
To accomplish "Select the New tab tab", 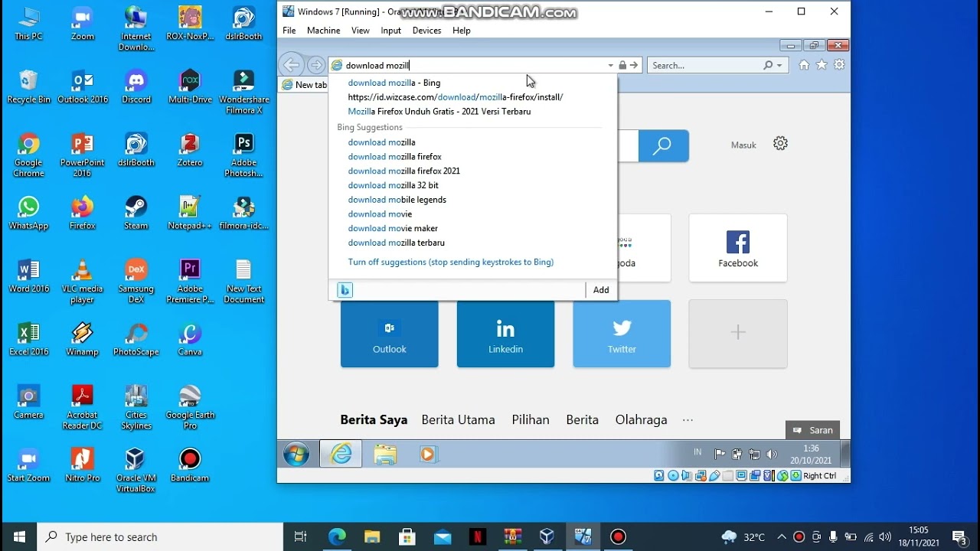I will pos(304,85).
